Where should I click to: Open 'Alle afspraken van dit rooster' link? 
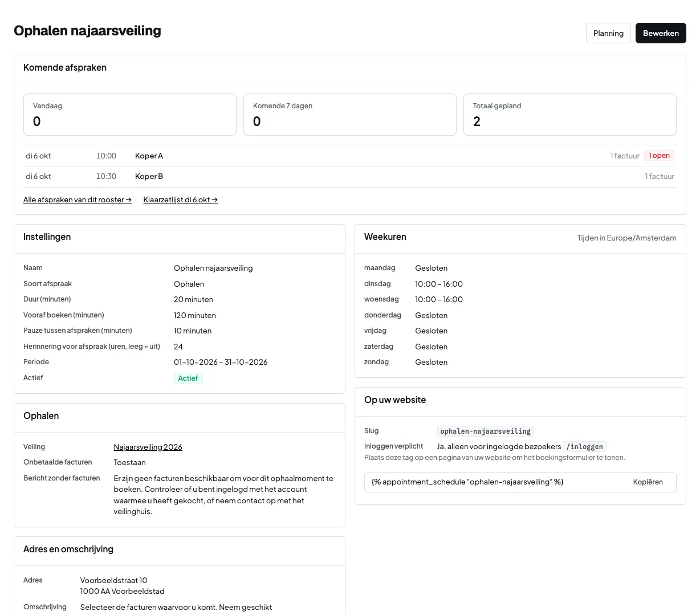pos(78,200)
